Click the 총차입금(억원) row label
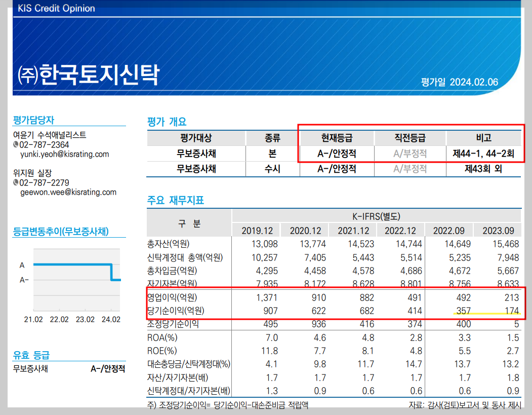Image resolution: width=532 pixels, height=415 pixels. click(172, 271)
